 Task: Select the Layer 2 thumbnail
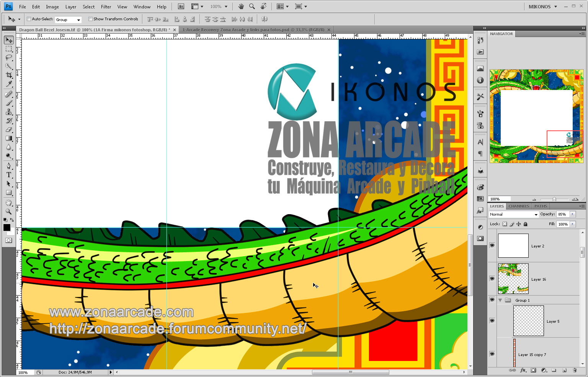(x=513, y=246)
